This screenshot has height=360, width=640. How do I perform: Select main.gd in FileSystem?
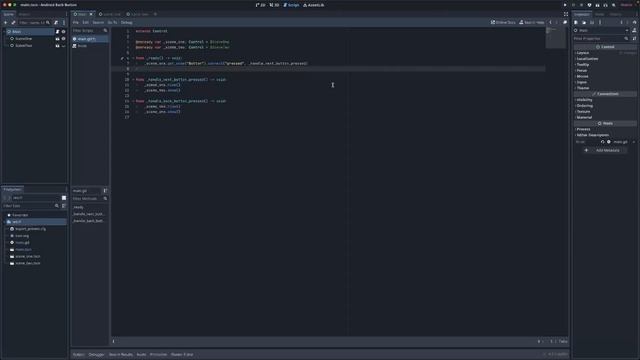click(22, 242)
